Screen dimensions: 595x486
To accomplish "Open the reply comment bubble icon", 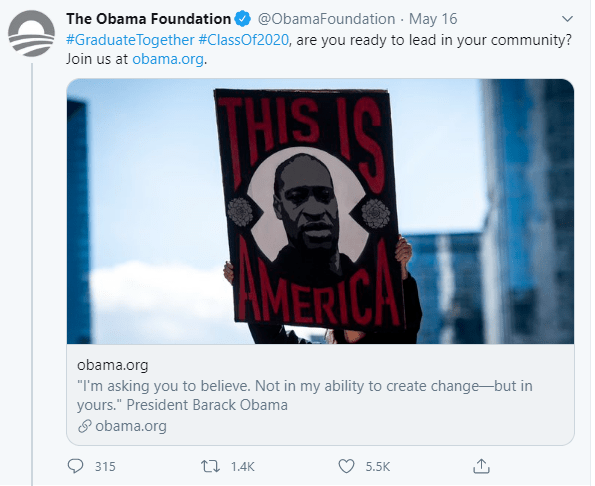I will (75, 466).
